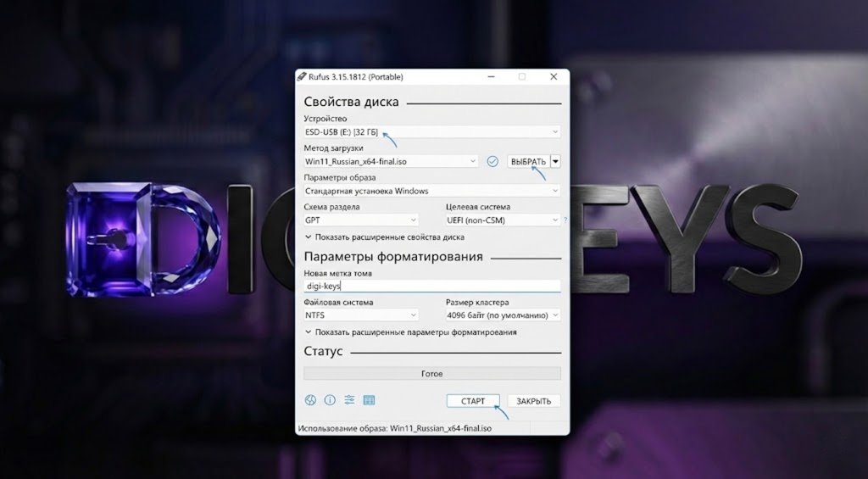Open Параметры образа image options dropdown
Image resolution: width=868 pixels, height=479 pixels.
coord(431,191)
